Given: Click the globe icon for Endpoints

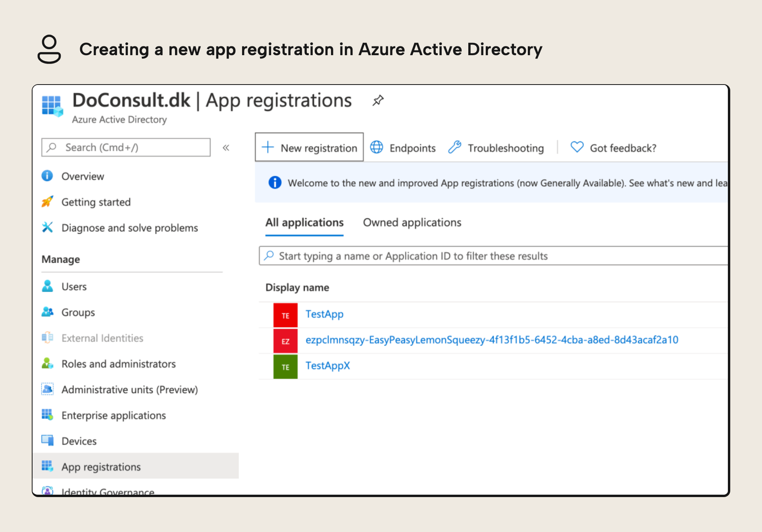Looking at the screenshot, I should pos(377,147).
